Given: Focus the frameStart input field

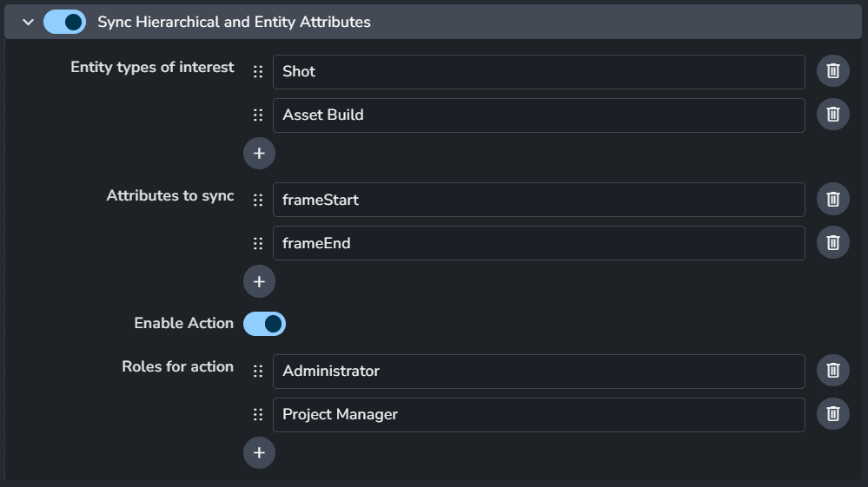Looking at the screenshot, I should 539,200.
